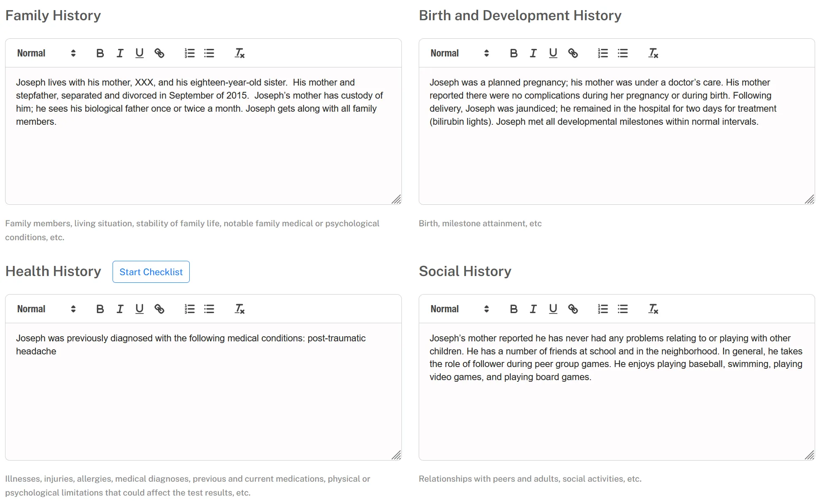Click the Birth and Development editor resize handle
821x504 pixels.
[x=810, y=199]
